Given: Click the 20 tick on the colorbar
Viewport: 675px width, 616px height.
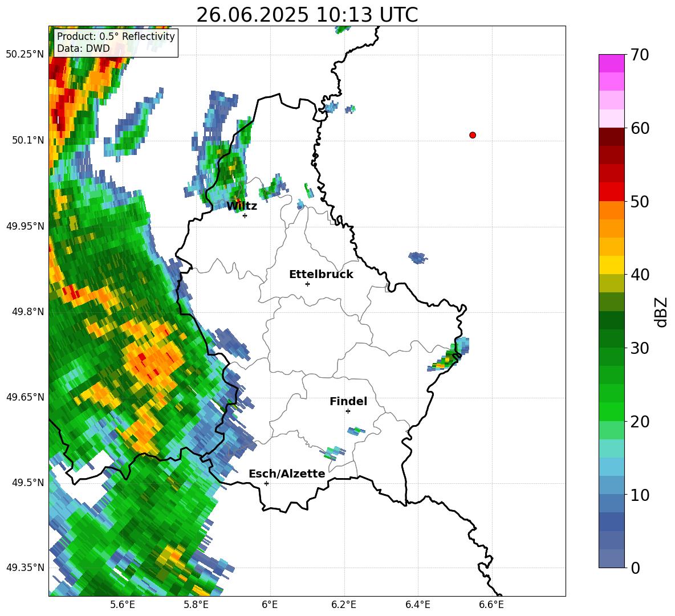Looking at the screenshot, I should click(x=640, y=421).
